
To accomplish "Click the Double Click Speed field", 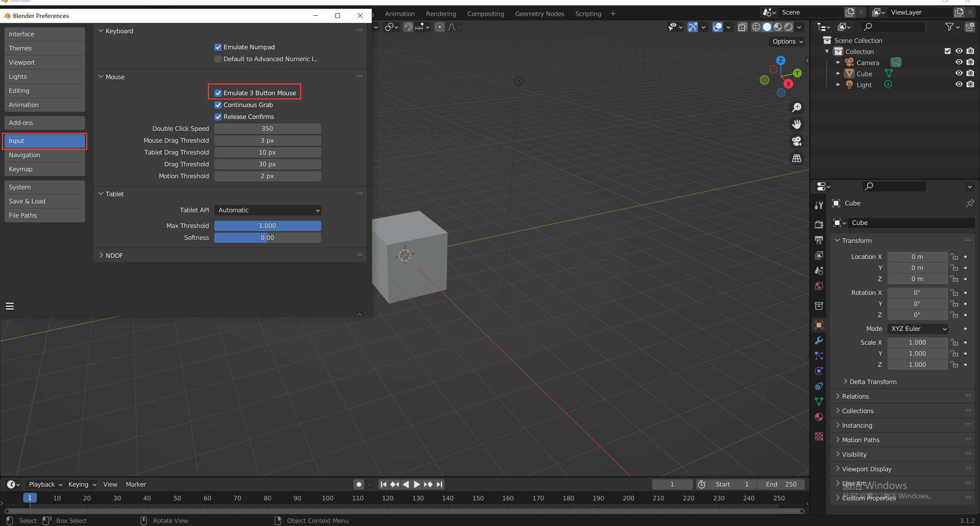I will [x=268, y=129].
